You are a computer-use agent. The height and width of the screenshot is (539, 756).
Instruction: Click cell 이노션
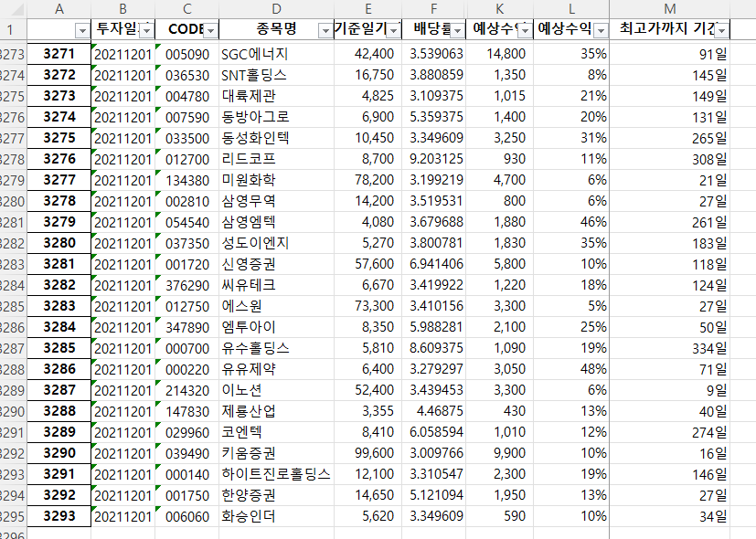pyautogui.click(x=276, y=390)
